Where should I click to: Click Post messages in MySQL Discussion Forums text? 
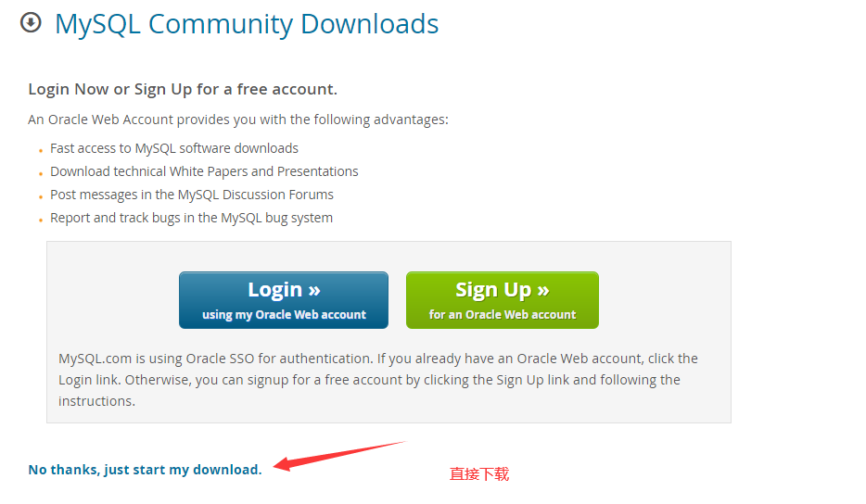tap(192, 195)
